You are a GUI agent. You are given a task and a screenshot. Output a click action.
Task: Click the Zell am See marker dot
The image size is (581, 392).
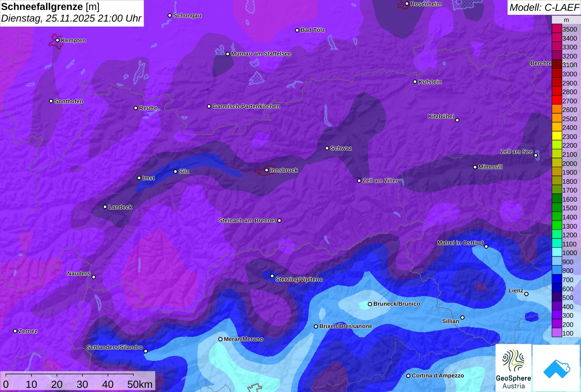pos(536,156)
